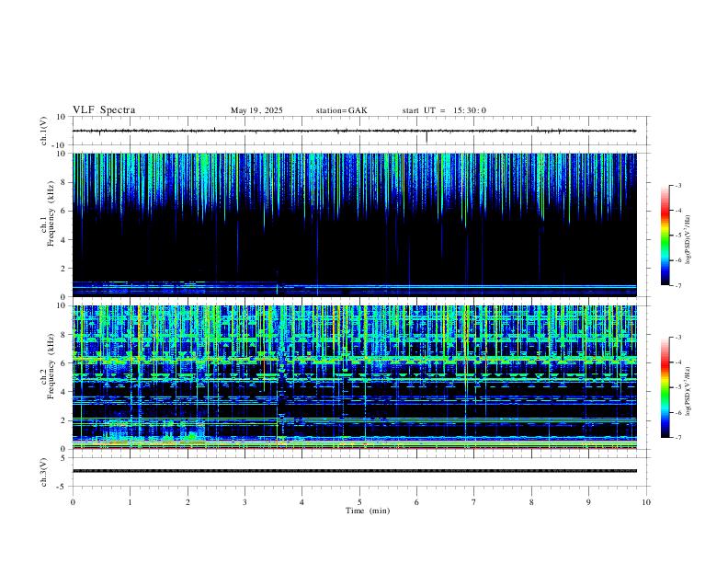The width and height of the screenshot is (728, 563).
Task: Click time axis tick label "1"
Action: point(130,502)
